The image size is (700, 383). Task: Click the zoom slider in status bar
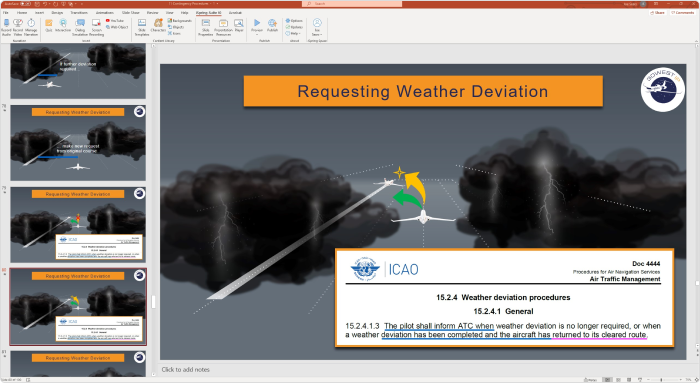(662, 380)
